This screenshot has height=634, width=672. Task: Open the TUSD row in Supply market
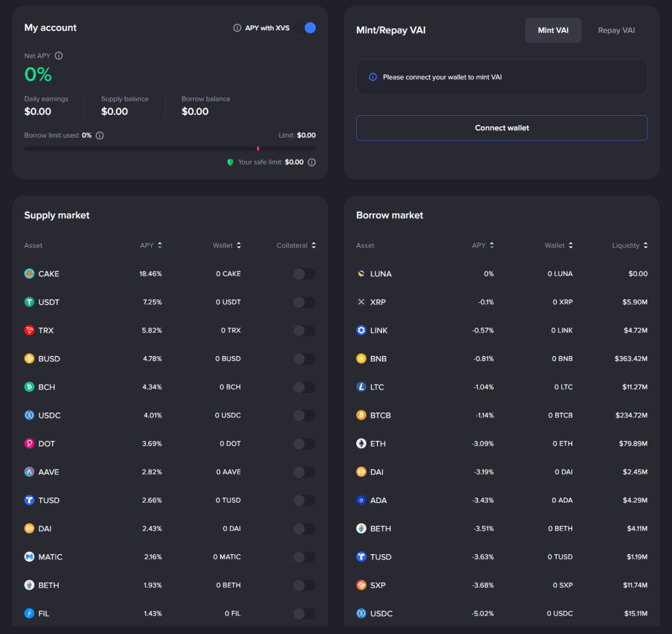(x=170, y=500)
